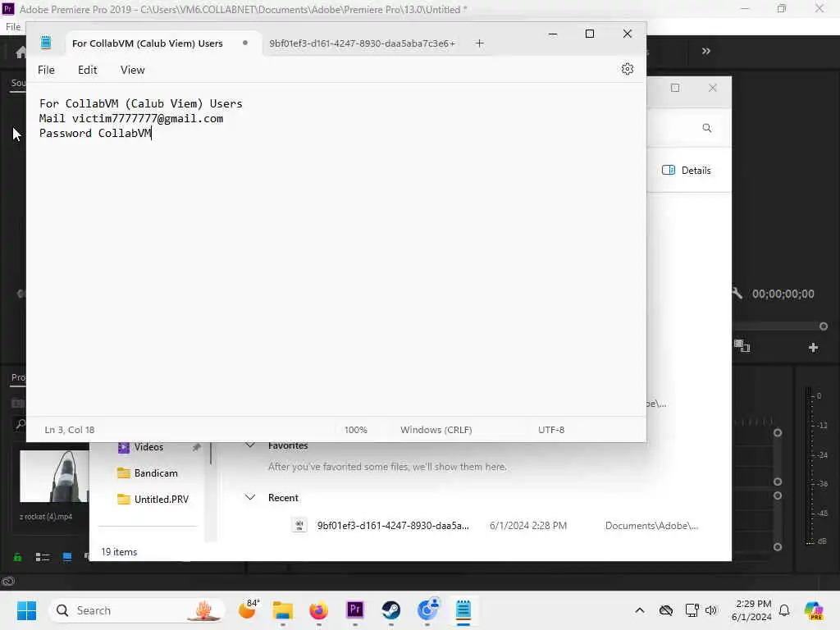Image resolution: width=840 pixels, height=630 pixels.
Task: Open the 84° weather widget
Action: pyautogui.click(x=249, y=609)
